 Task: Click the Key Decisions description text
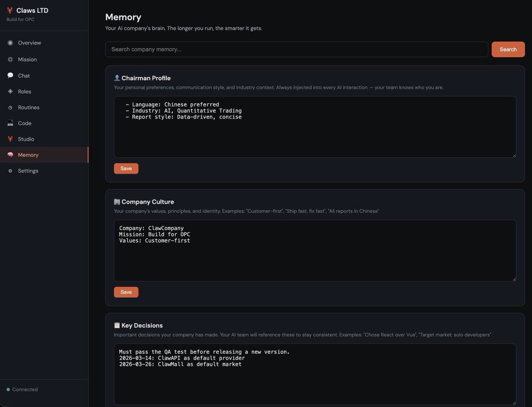coord(302,335)
